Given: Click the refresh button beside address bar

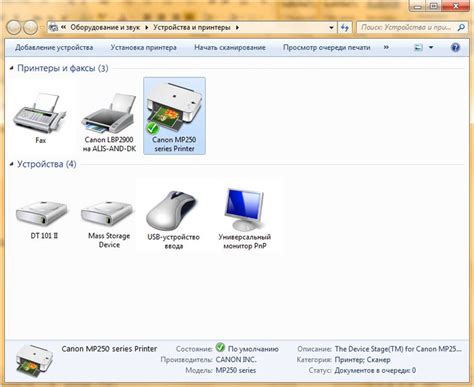Looking at the screenshot, I should [345, 27].
